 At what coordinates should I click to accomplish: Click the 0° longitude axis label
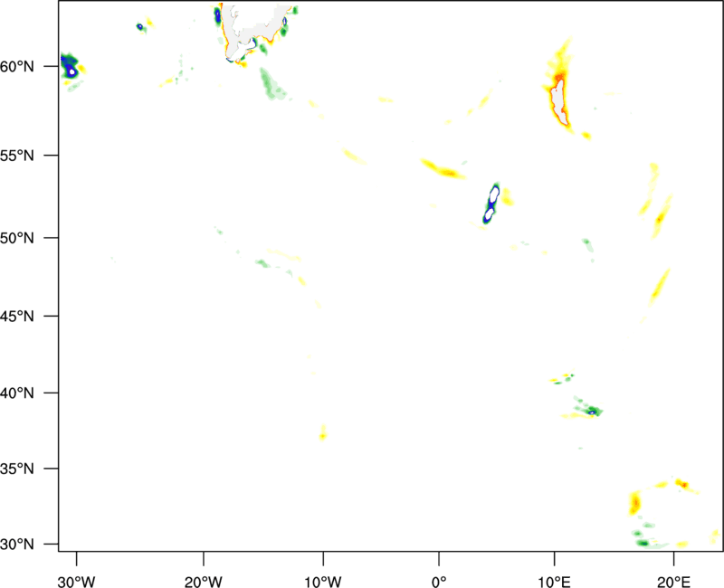[x=439, y=580]
